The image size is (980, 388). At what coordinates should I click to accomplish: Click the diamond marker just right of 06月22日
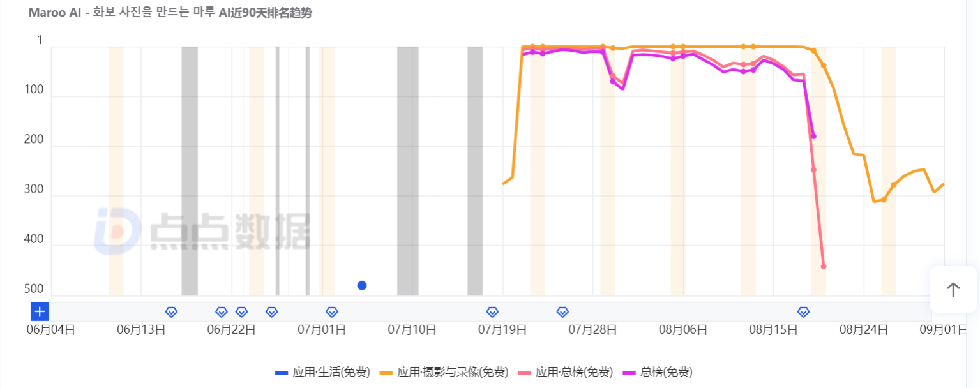click(241, 312)
